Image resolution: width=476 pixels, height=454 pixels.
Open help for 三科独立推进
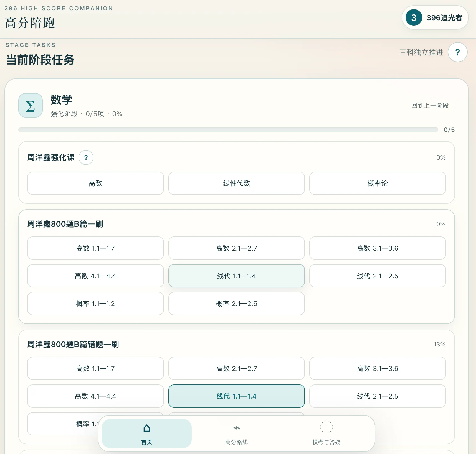pos(458,52)
